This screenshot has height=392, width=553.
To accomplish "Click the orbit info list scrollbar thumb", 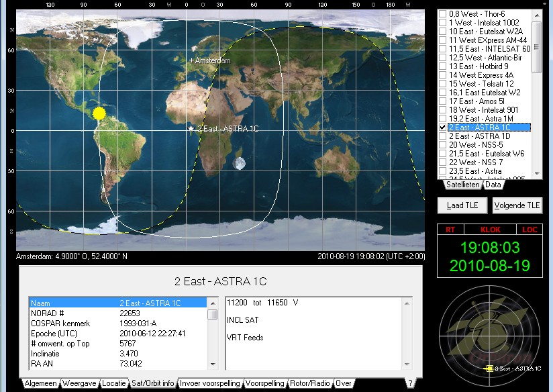I will (213, 314).
